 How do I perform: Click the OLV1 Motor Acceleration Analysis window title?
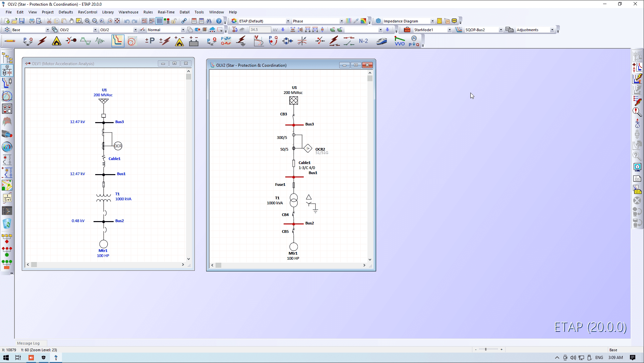tap(63, 64)
